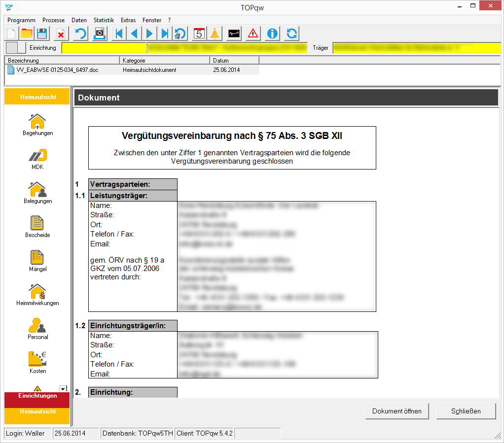Image resolution: width=504 pixels, height=443 pixels.
Task: Select the MDK sidebar icon
Action: pyautogui.click(x=38, y=159)
